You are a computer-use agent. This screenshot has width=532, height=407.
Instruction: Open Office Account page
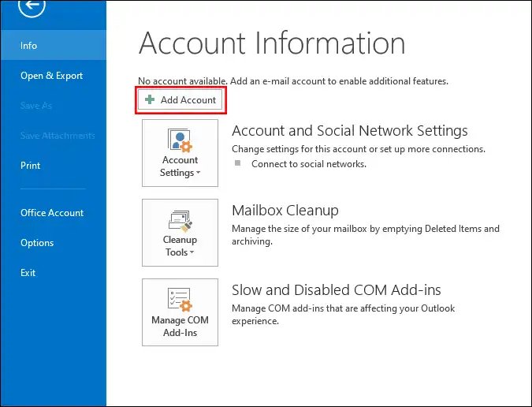[x=52, y=212]
